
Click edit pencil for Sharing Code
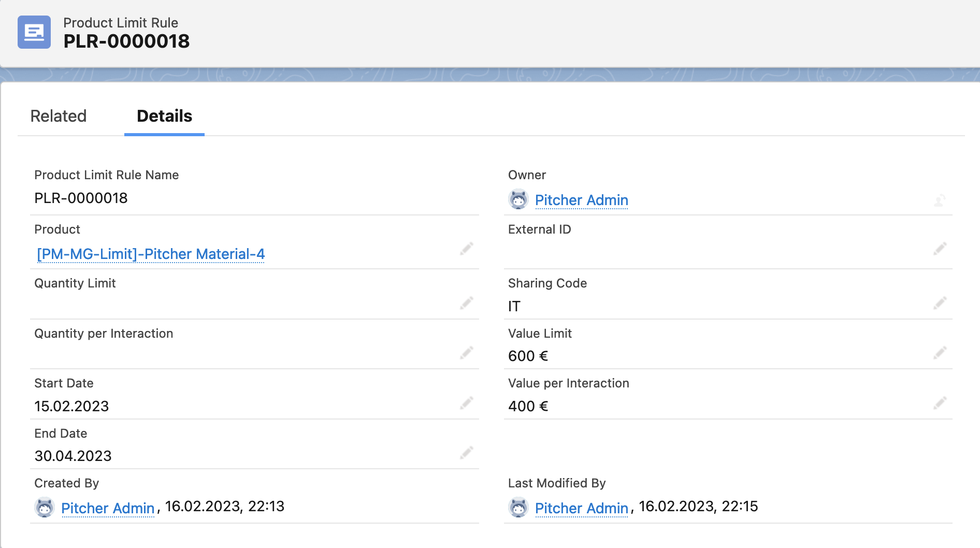pos(940,303)
